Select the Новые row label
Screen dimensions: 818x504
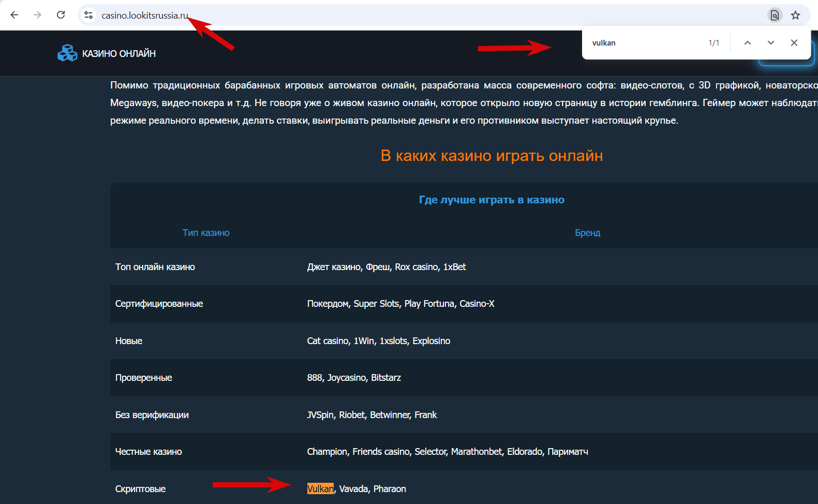[129, 341]
